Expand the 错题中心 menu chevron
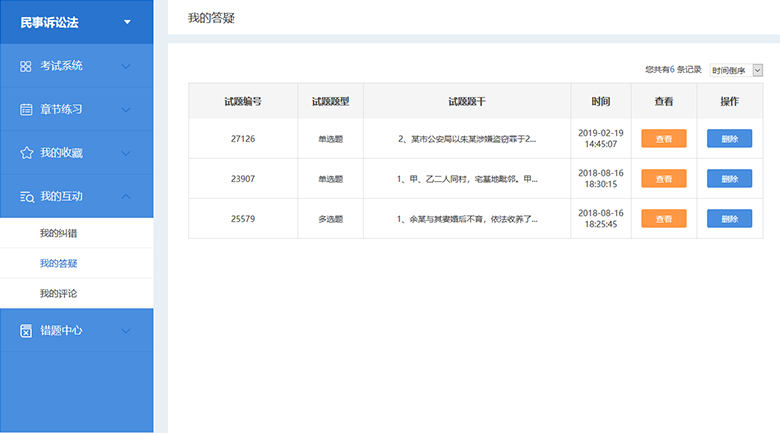780x433 pixels. pyautogui.click(x=126, y=330)
